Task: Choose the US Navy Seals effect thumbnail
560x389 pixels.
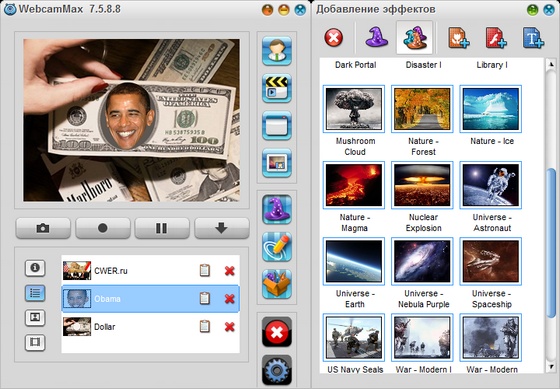Action: 354,338
